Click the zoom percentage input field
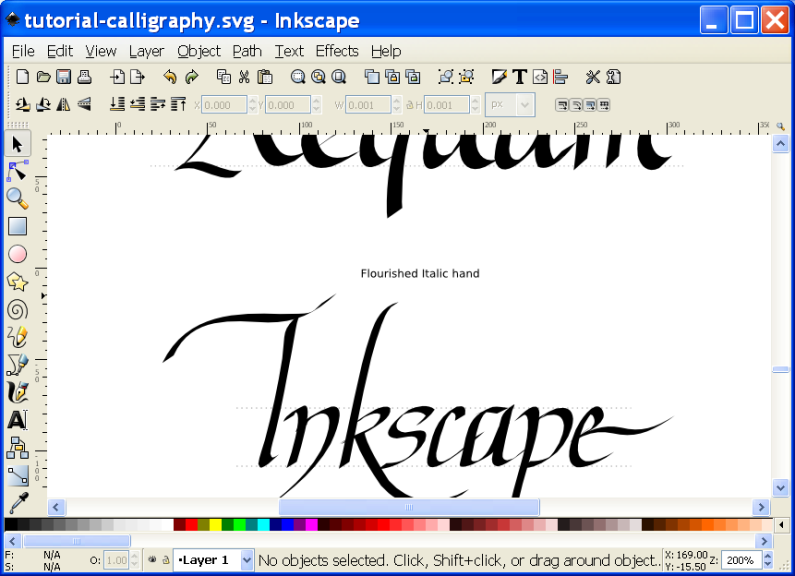Viewport: 795px width, 576px height. tap(741, 560)
